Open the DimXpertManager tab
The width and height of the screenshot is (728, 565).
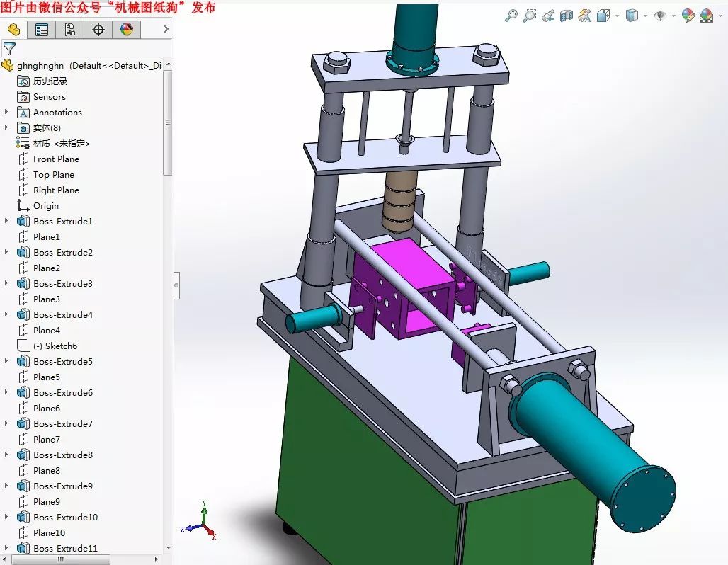pyautogui.click(x=98, y=30)
